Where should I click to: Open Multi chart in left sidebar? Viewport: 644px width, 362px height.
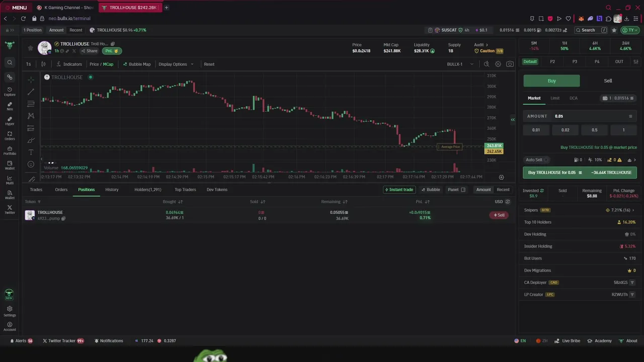(x=10, y=180)
